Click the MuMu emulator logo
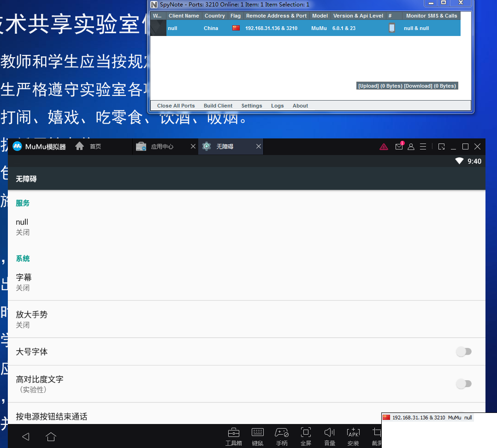Screen dimensions: 497x448 coord(17,146)
